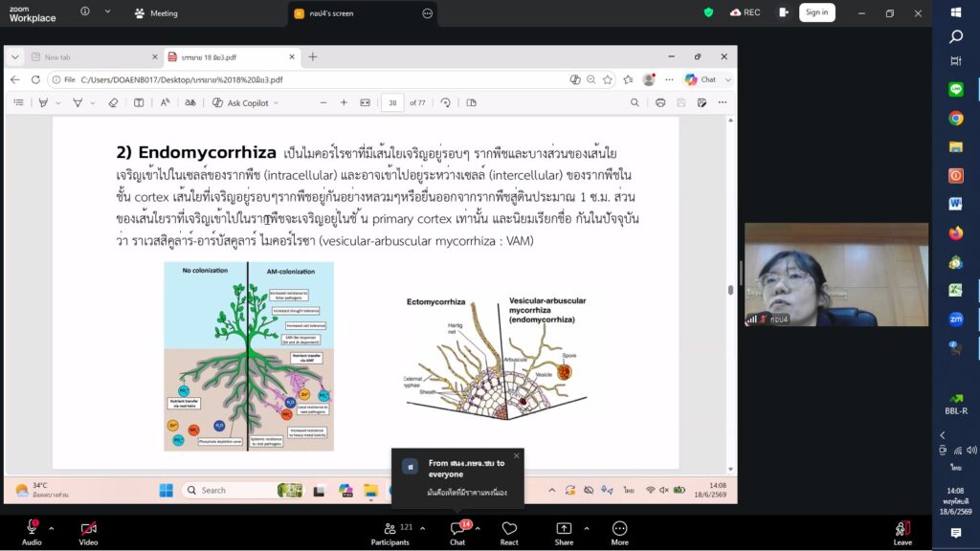Refresh the browser page
Viewport: 980px width, 551px height.
click(35, 80)
